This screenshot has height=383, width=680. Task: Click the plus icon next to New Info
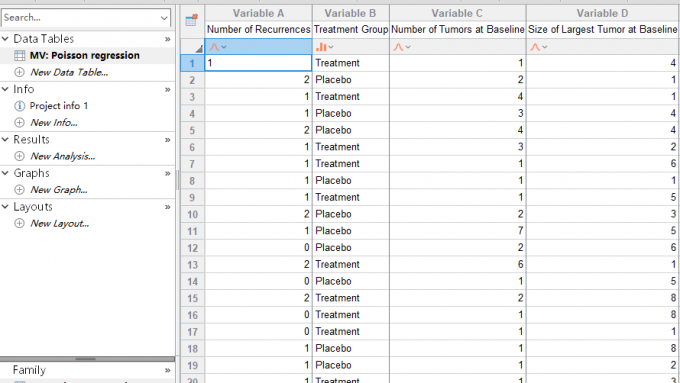click(x=20, y=123)
